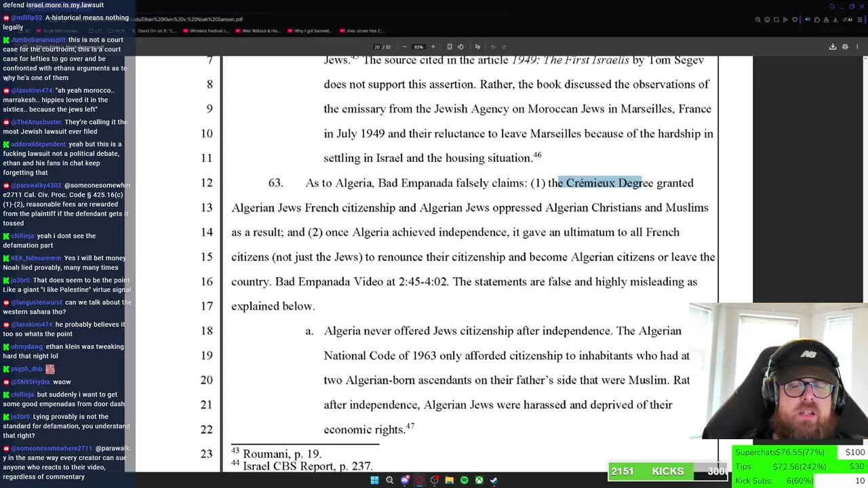Open the PDF viewer more-options menu
Image resolution: width=868 pixels, height=488 pixels.
click(857, 47)
